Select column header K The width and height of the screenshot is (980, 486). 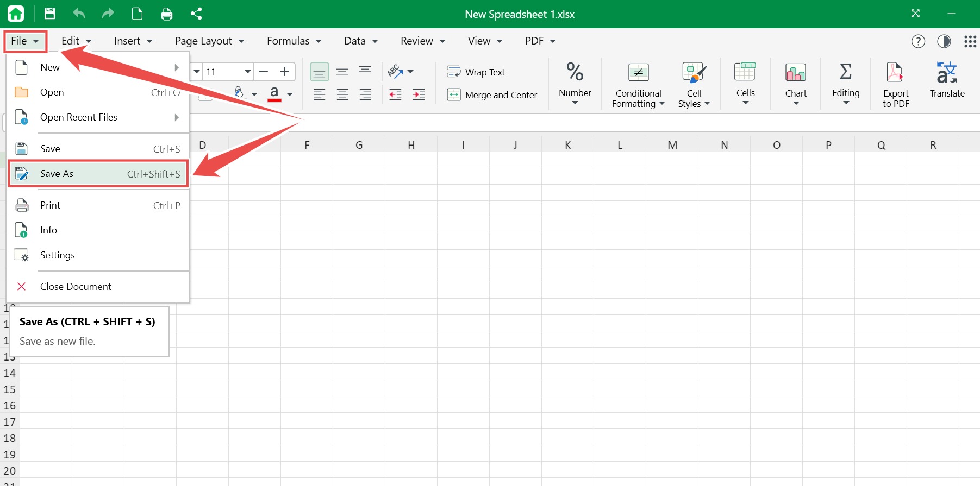coord(567,145)
